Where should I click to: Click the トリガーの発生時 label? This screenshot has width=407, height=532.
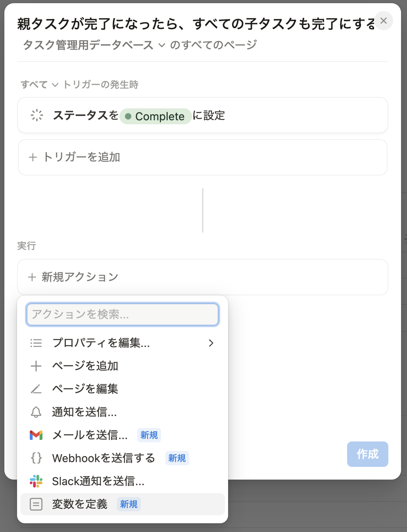[x=101, y=85]
